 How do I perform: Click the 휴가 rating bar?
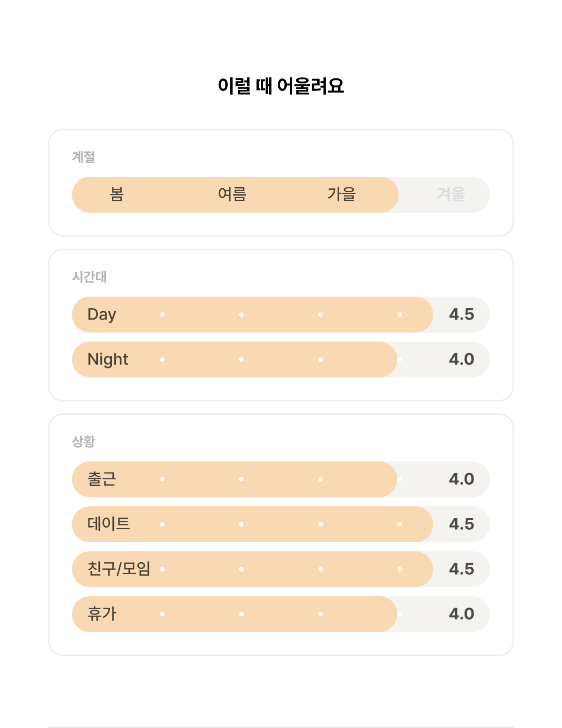point(281,614)
